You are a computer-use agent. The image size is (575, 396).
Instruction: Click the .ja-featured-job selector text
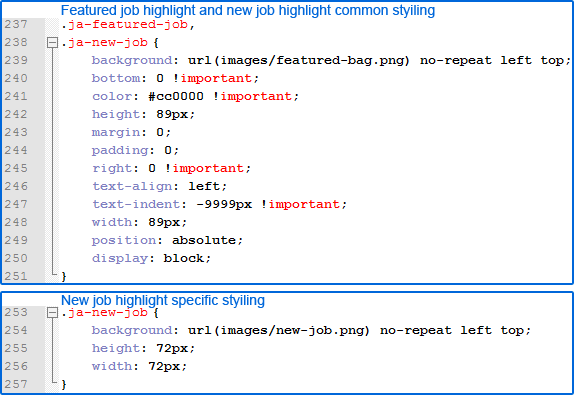[125, 25]
